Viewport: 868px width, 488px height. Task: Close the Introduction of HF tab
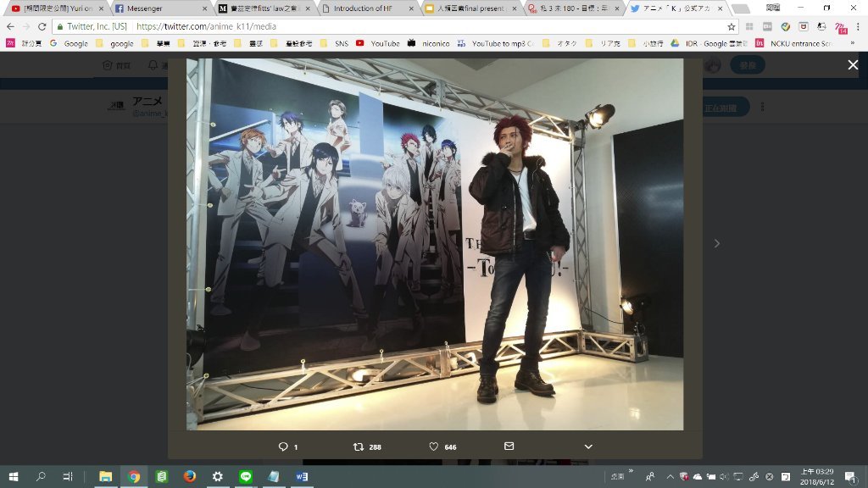click(411, 8)
